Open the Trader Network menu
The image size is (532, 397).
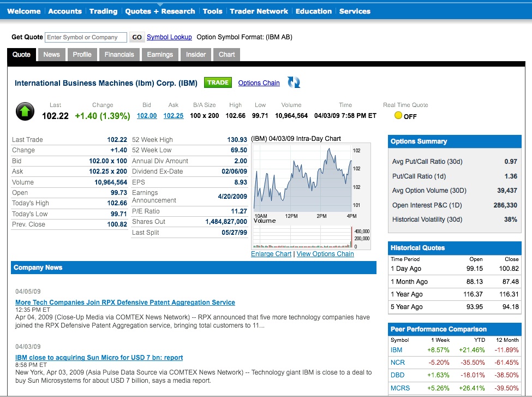tap(259, 11)
